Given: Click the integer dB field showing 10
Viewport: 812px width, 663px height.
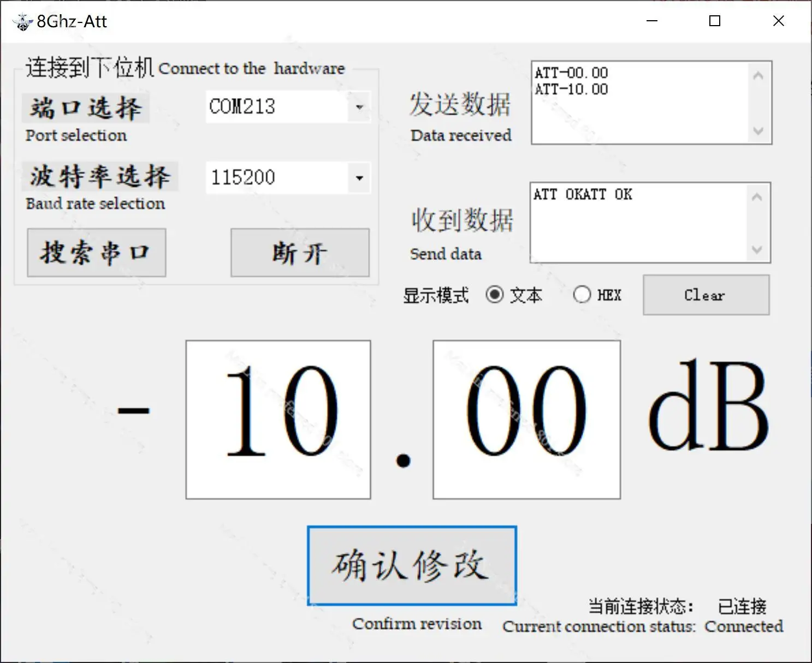Looking at the screenshot, I should tap(278, 420).
